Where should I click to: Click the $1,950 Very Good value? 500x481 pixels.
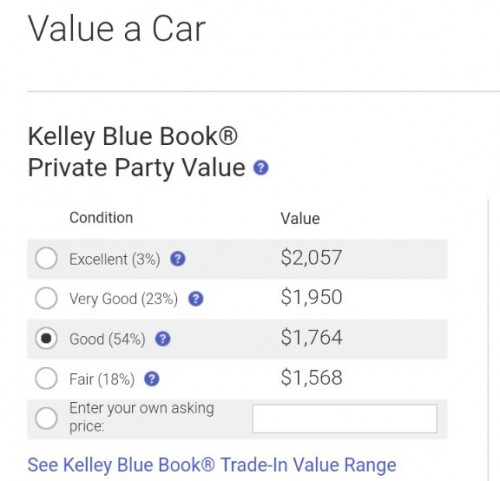311,297
